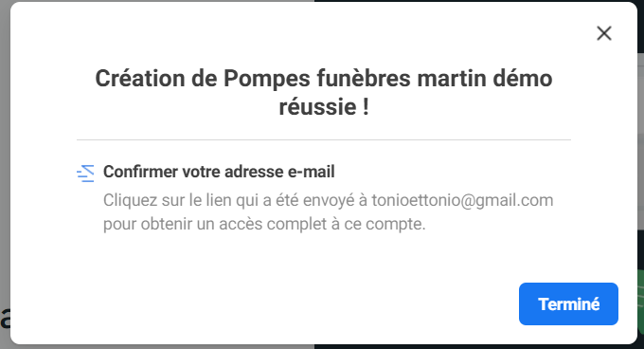Click the green element peeking at right edge
The image size is (644, 349).
coord(640,302)
